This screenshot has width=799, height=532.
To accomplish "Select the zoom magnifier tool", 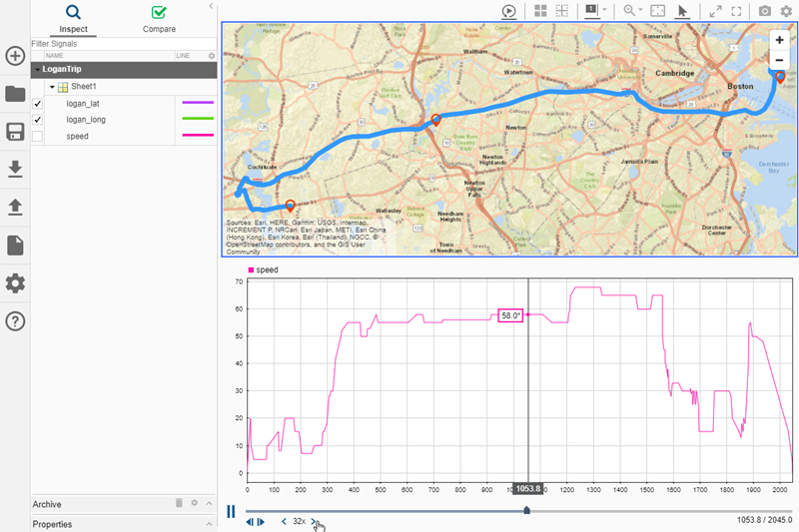I will pos(629,11).
